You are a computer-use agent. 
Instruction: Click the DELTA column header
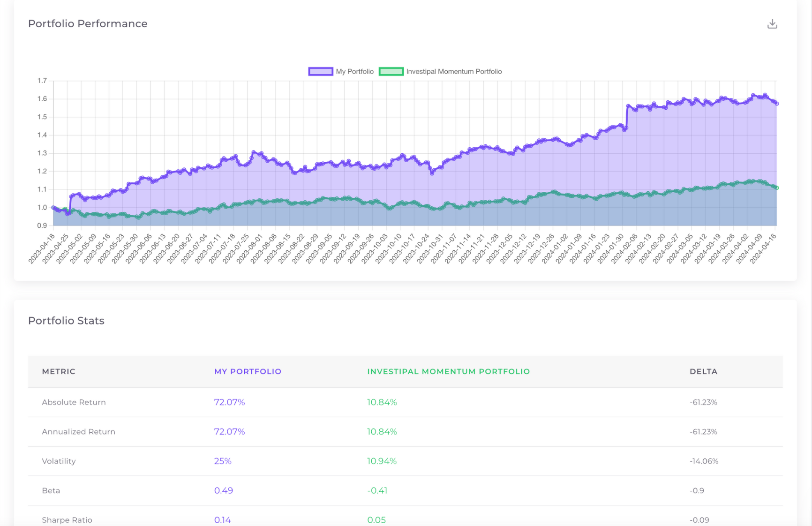pyautogui.click(x=703, y=371)
